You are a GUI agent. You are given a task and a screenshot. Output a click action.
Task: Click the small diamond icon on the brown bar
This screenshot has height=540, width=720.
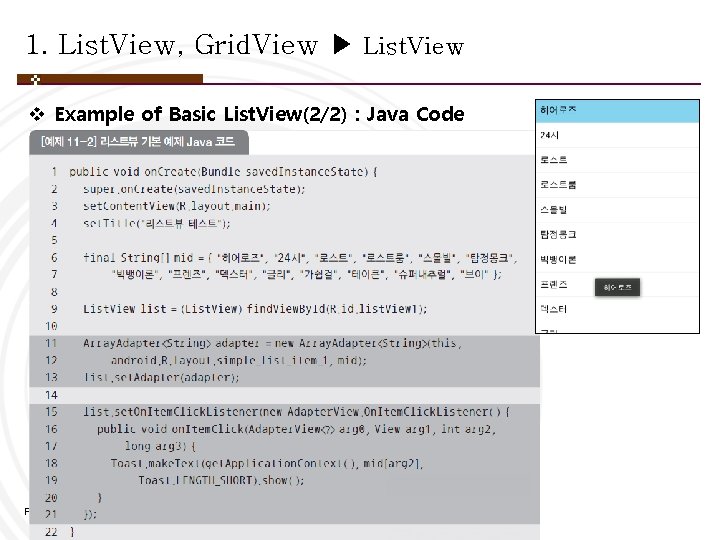pyautogui.click(x=35, y=80)
